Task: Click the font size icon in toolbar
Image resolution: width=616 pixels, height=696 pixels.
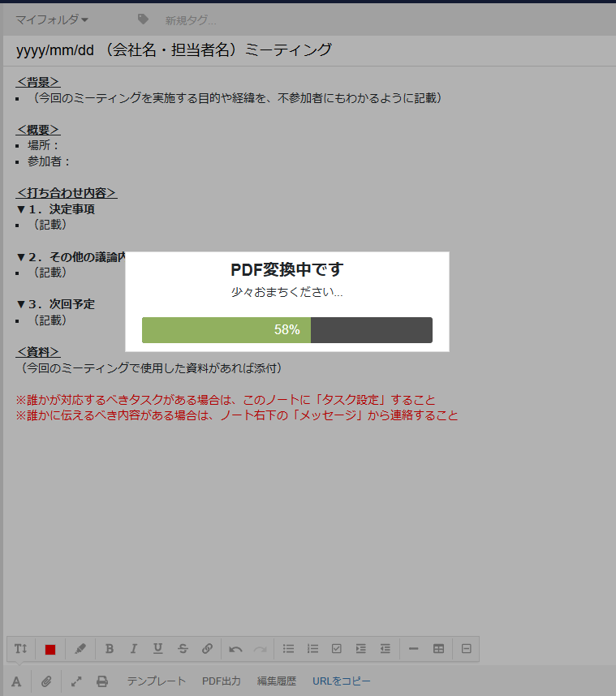Action: 21,649
